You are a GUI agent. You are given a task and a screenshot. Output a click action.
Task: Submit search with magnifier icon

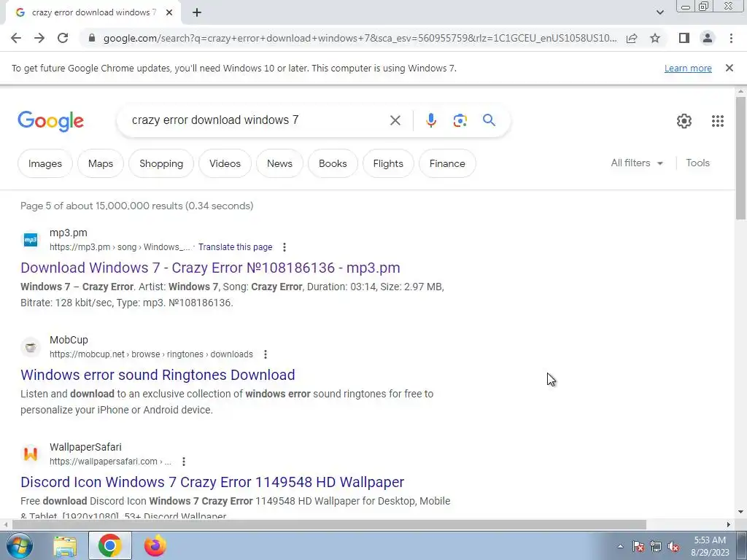point(489,120)
